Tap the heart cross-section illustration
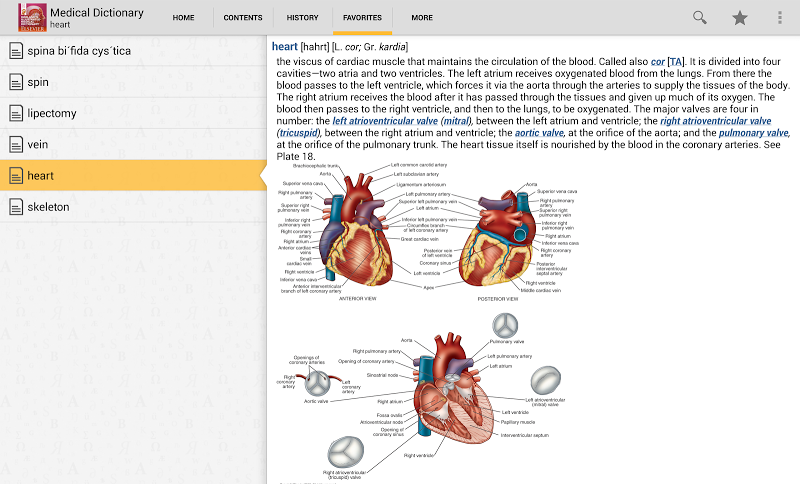This screenshot has width=800, height=484. (452, 389)
